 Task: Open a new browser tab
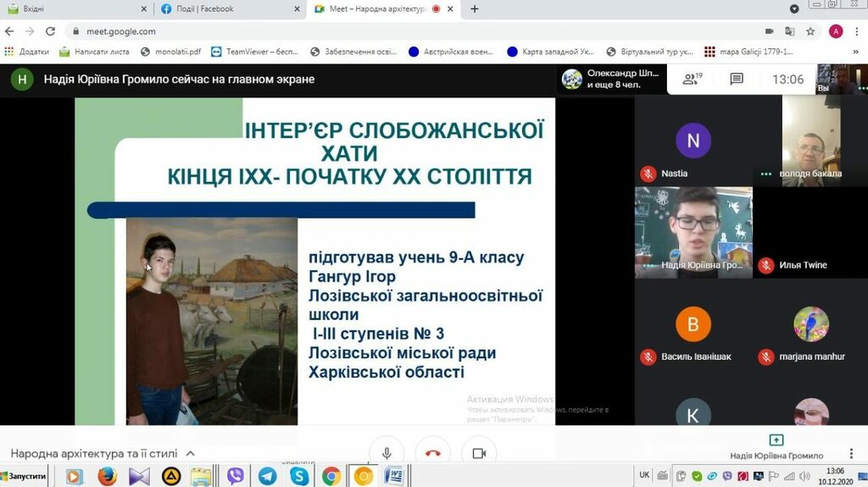(475, 9)
